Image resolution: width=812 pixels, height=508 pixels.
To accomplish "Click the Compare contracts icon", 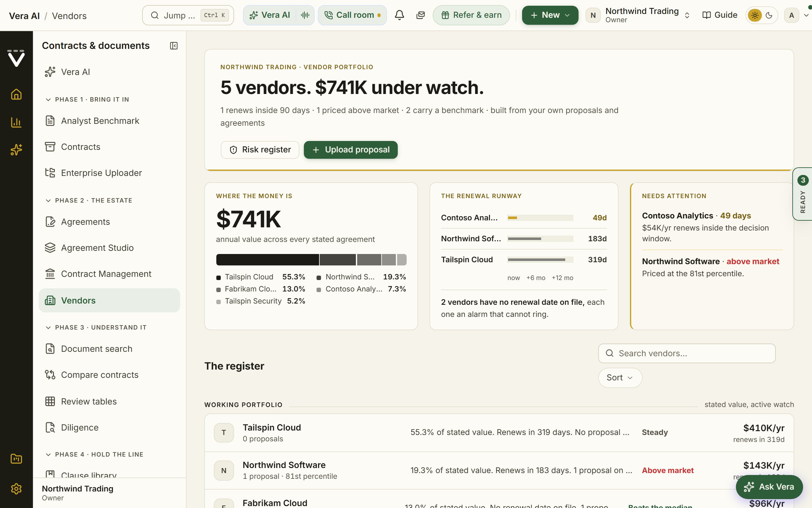I will (x=50, y=375).
